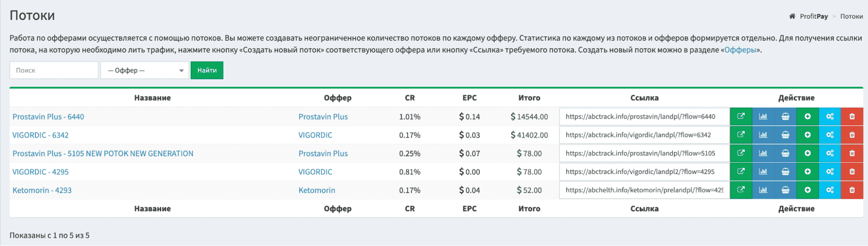
Task: Click green plus icon for VIGORDIC - 4295
Action: (807, 172)
